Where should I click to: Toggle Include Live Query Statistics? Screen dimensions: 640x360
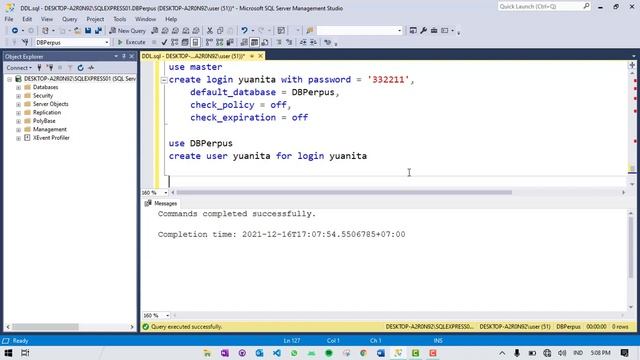[220, 42]
